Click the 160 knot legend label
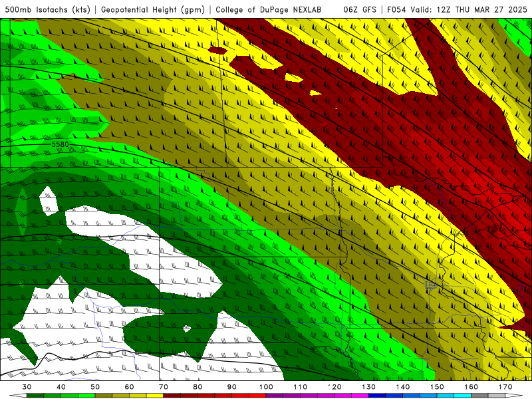 click(x=471, y=387)
